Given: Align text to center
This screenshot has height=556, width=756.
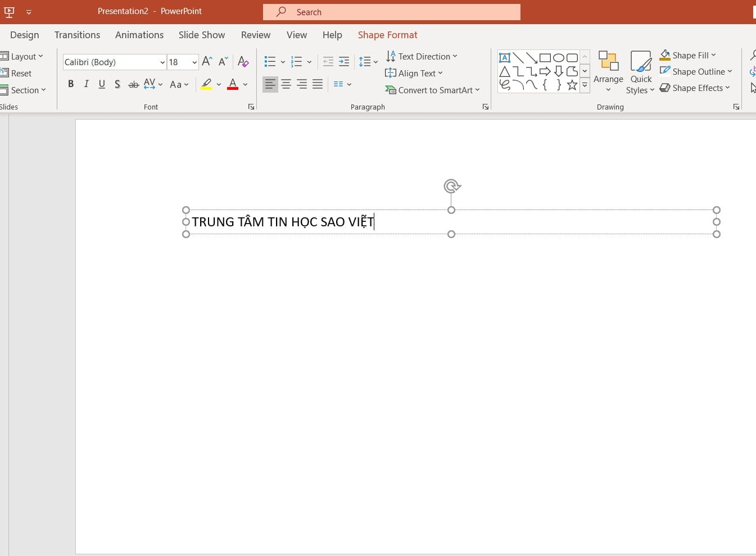Looking at the screenshot, I should (x=286, y=84).
